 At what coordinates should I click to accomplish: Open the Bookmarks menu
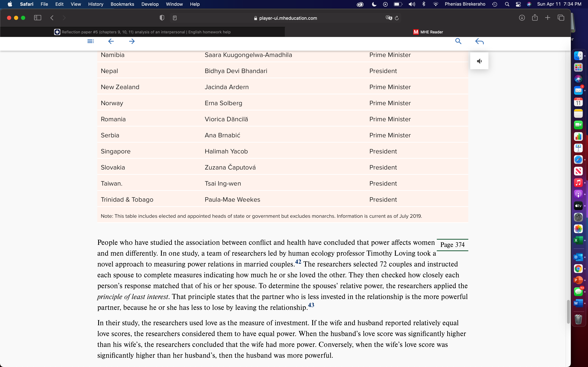[122, 4]
